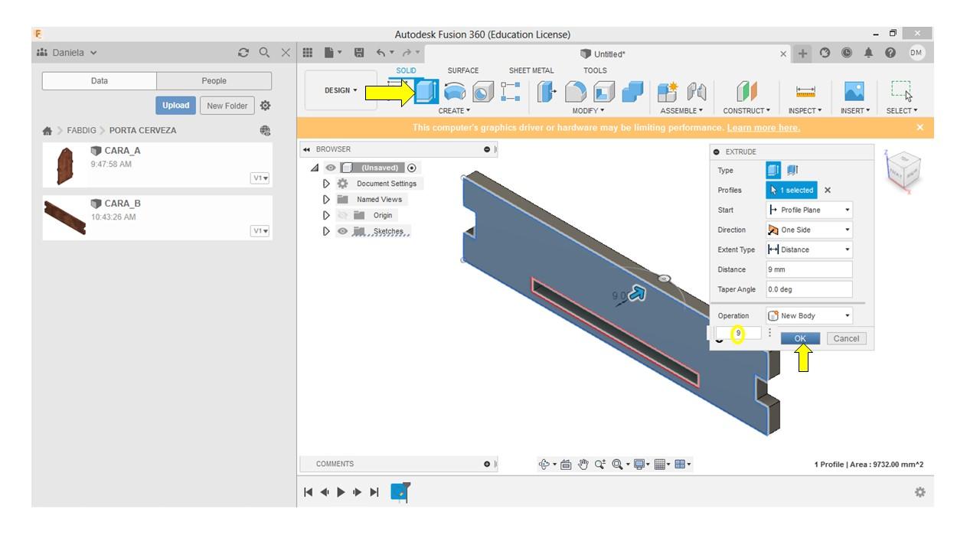Screen dimensions: 980x551
Task: Click the New Component assemble icon
Action: click(668, 92)
